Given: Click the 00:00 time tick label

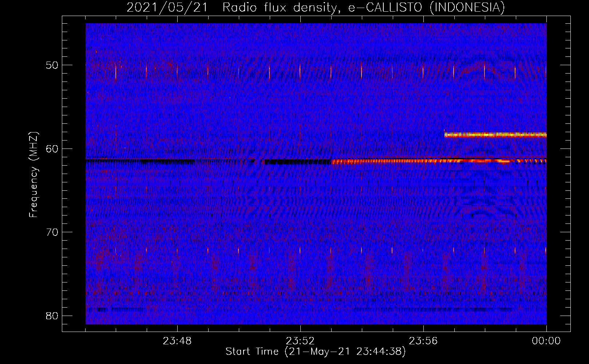Looking at the screenshot, I should pos(546,341).
